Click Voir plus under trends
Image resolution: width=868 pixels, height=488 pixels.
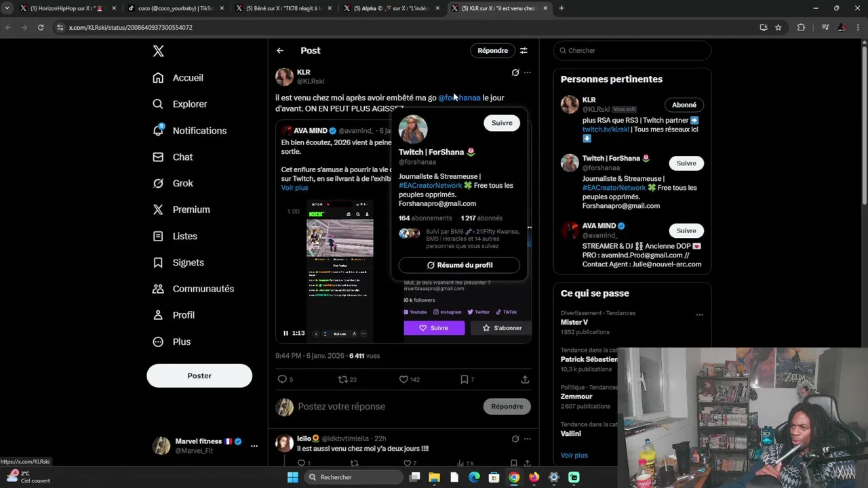tap(574, 455)
